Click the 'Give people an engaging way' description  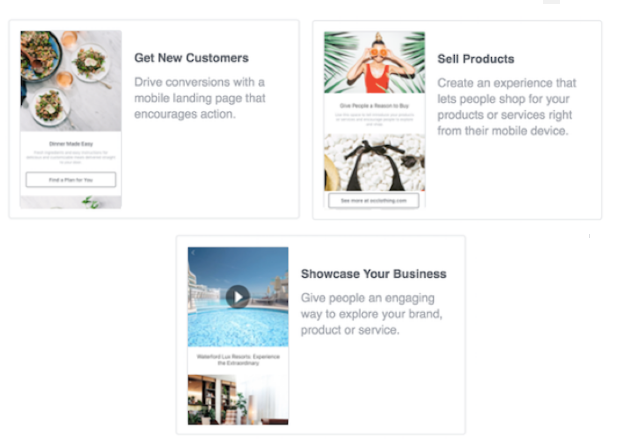(372, 314)
